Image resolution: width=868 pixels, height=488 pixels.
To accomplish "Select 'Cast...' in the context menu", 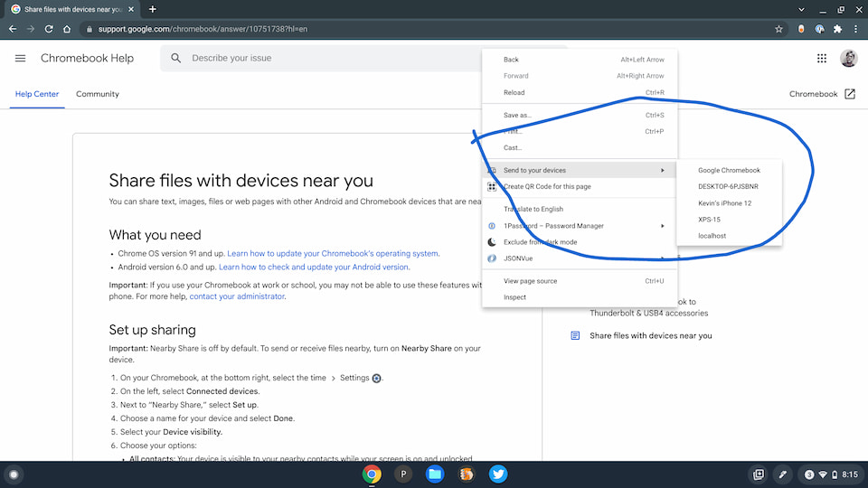I will (x=580, y=147).
